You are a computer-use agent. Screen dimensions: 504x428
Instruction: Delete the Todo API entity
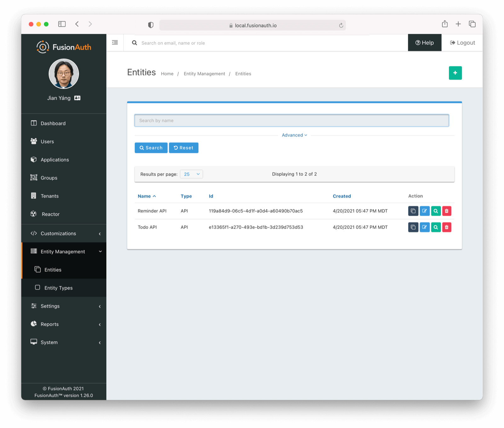[447, 227]
